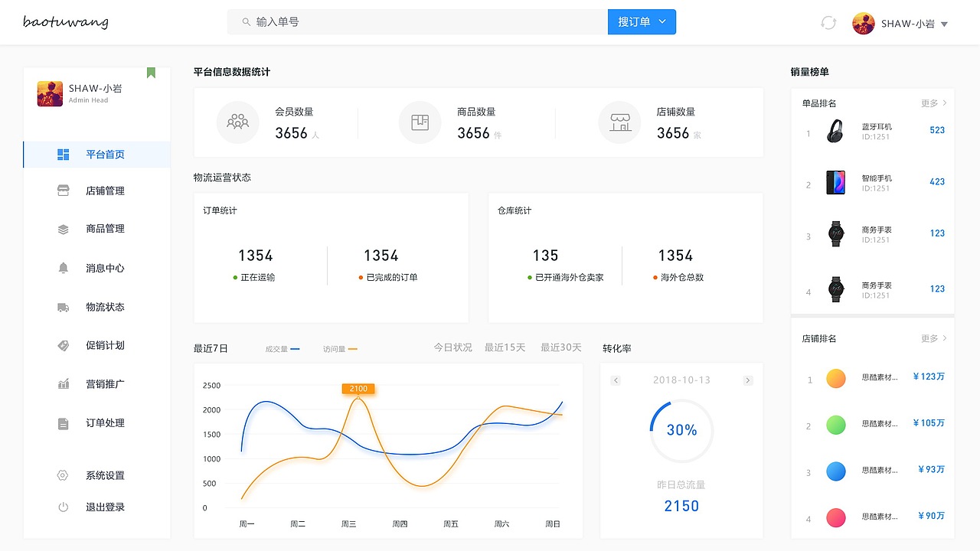
Task: Click the orange swatch of the first ranked shop
Action: [x=836, y=378]
